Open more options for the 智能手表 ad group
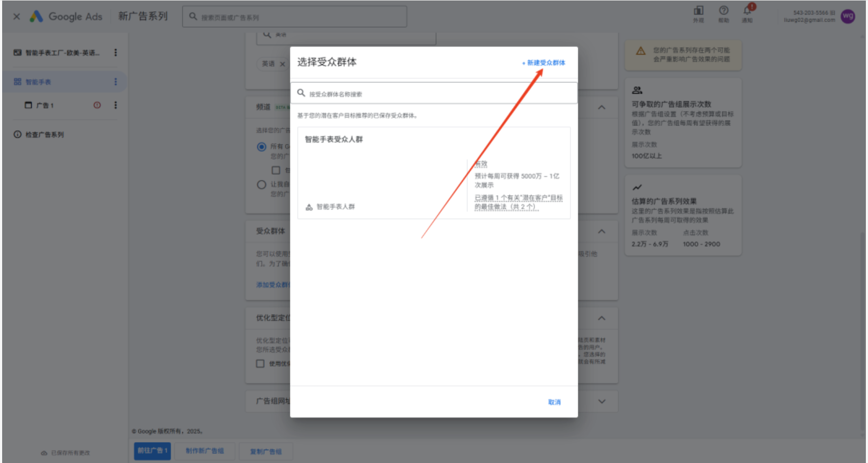The height and width of the screenshot is (463, 868). (115, 81)
